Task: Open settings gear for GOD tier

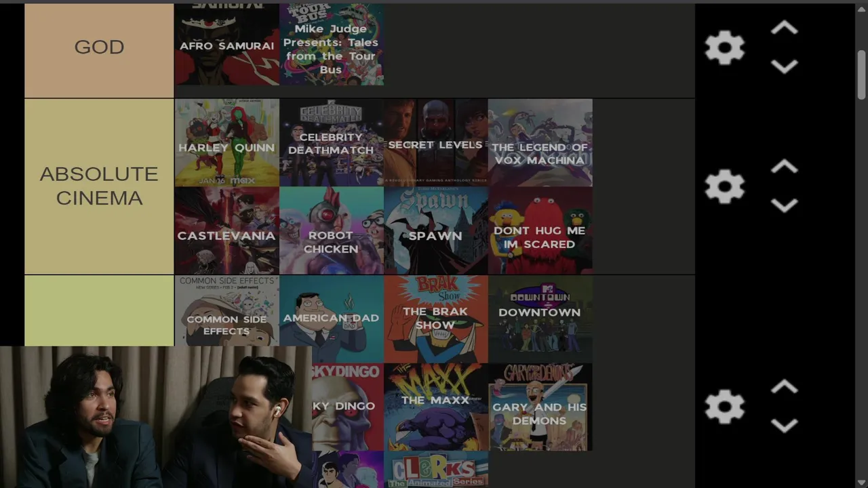Action: click(x=724, y=47)
